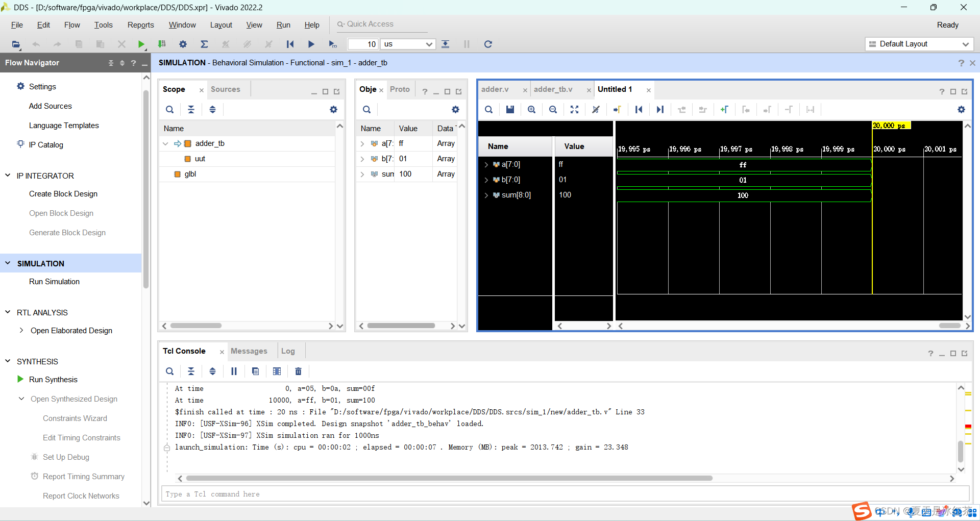Open the Reports menu
Screen dimensions: 980x521
click(x=141, y=25)
